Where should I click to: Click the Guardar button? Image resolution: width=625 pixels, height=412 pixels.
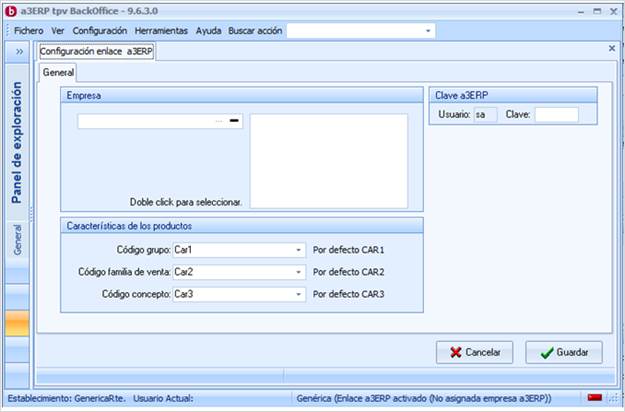click(x=564, y=352)
